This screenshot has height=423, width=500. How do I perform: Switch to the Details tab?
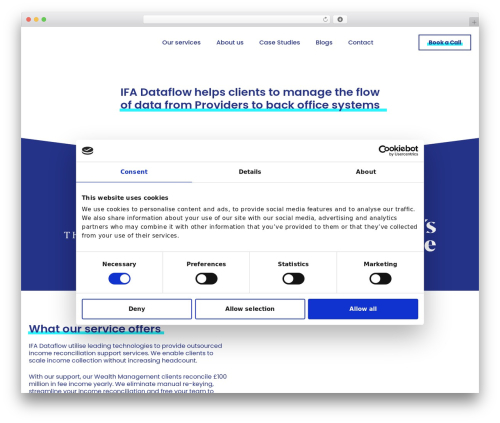[x=250, y=172]
